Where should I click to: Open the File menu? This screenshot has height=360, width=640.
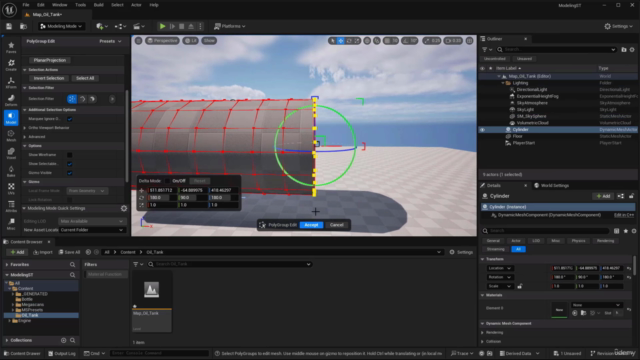26,5
